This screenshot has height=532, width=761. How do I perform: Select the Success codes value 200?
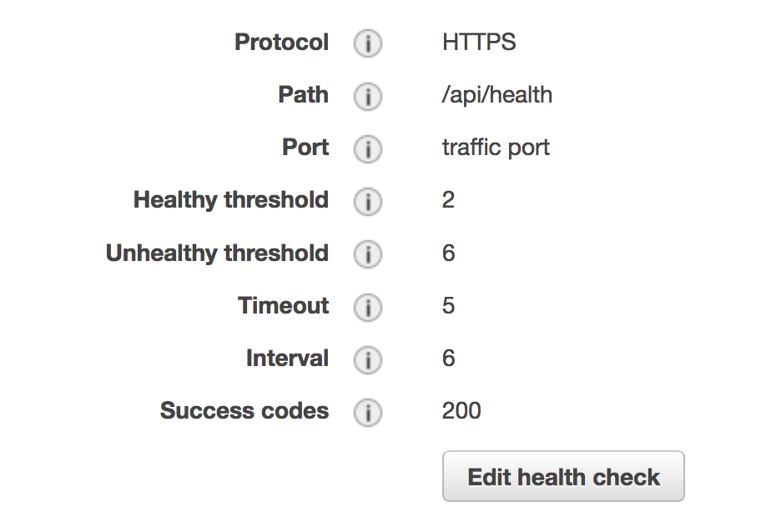click(461, 411)
